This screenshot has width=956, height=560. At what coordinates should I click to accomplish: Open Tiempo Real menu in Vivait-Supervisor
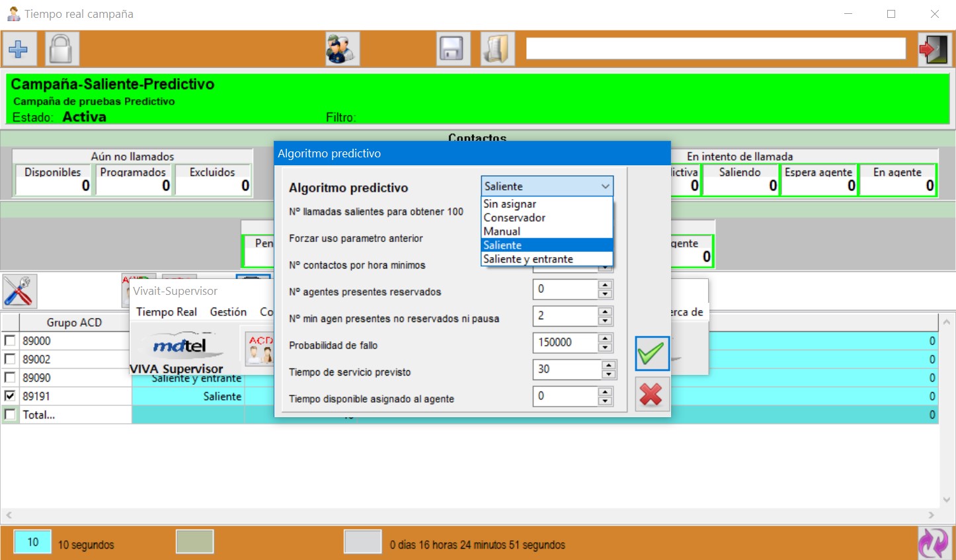[x=167, y=312]
